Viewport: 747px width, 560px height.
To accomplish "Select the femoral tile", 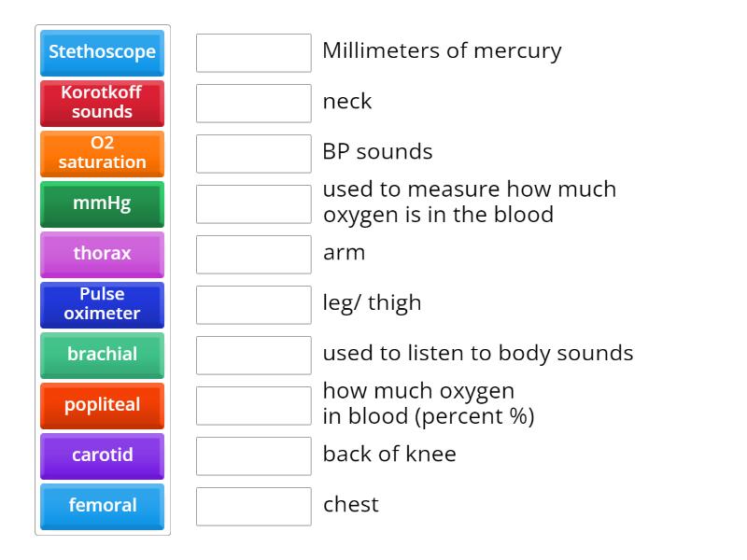I will (x=102, y=506).
